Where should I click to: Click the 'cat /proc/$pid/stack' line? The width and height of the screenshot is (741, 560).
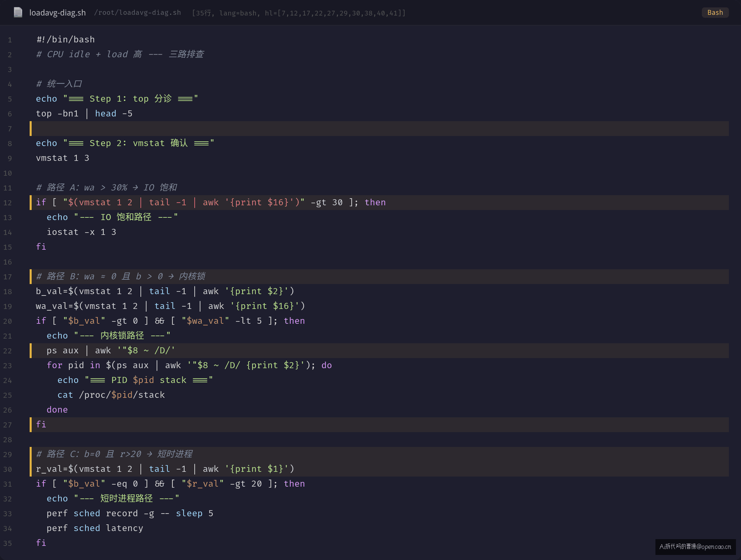pyautogui.click(x=111, y=395)
